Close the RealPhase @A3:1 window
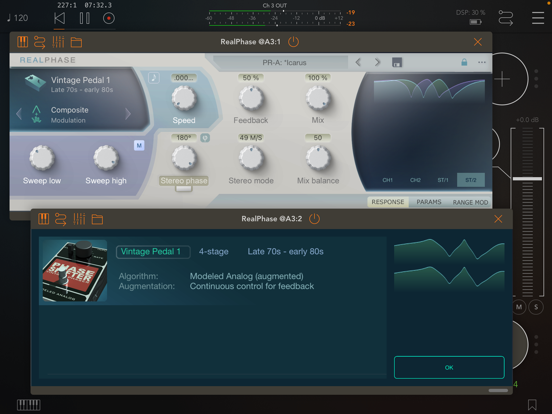The width and height of the screenshot is (552, 414). click(478, 42)
